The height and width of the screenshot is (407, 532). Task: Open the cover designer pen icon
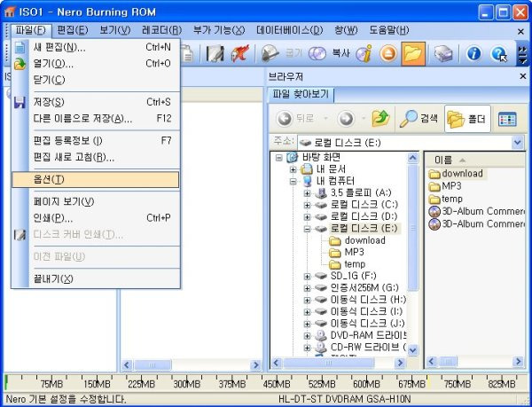pyautogui.click(x=215, y=53)
